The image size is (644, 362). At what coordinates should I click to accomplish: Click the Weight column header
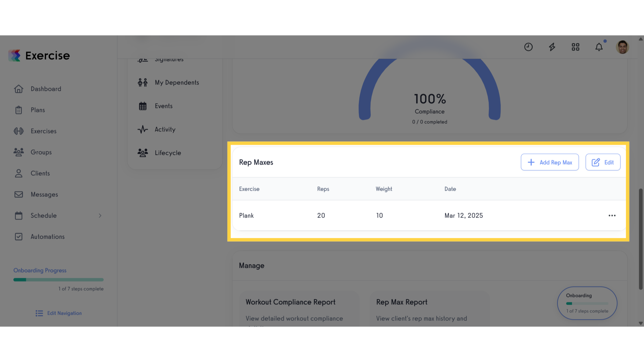click(384, 189)
